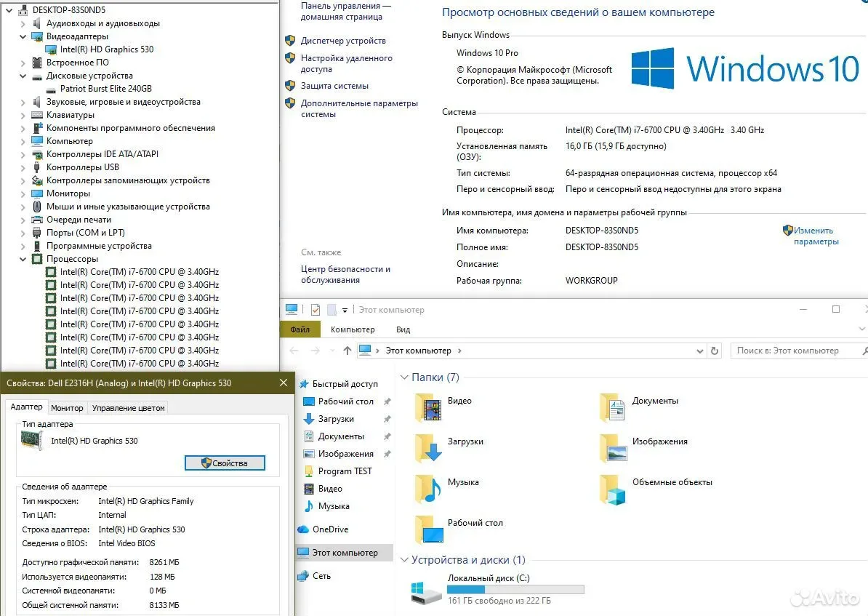Open the Компьютер ribbon tab
Viewport: 868px width, 616px height.
353,329
